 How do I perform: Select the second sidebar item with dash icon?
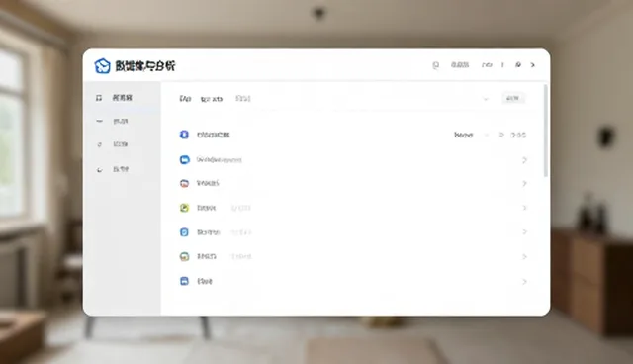(121, 121)
